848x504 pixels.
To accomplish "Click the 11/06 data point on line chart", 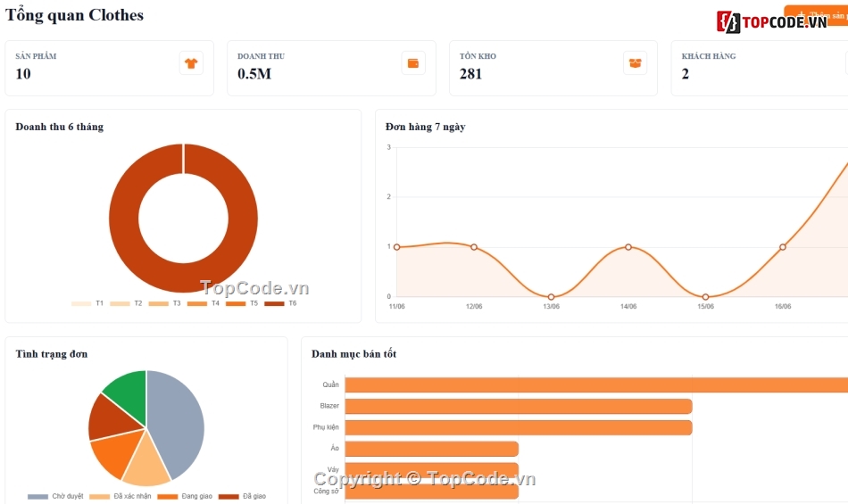I will pos(397,247).
